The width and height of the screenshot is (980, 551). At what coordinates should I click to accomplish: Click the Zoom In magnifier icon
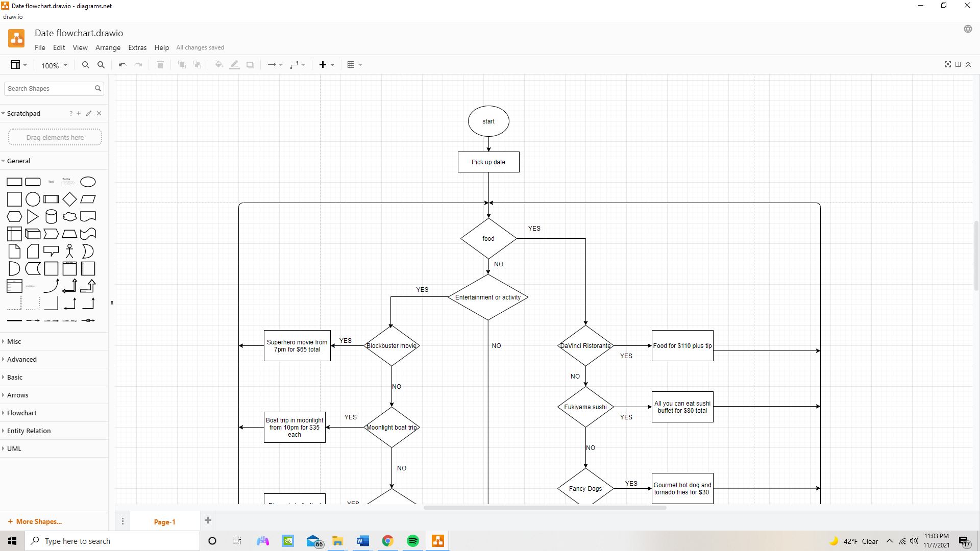pyautogui.click(x=86, y=65)
